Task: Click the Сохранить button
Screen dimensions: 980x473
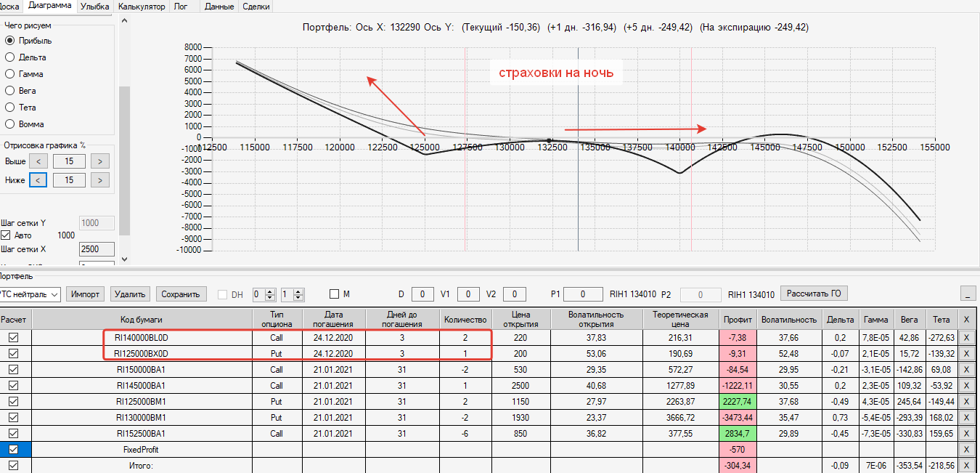Action: pos(181,294)
